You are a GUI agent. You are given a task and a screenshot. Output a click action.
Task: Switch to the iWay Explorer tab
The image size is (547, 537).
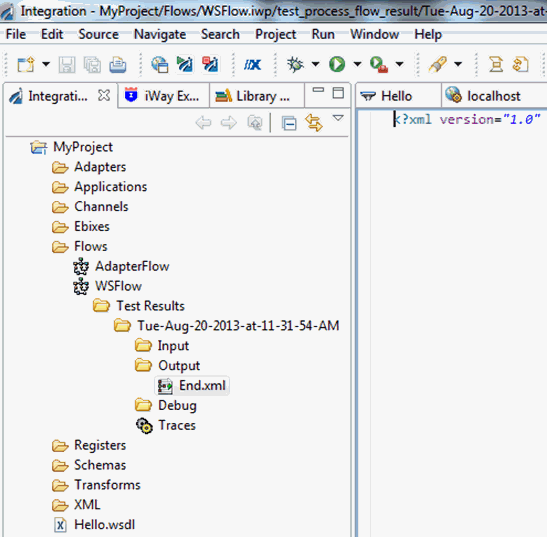(163, 96)
